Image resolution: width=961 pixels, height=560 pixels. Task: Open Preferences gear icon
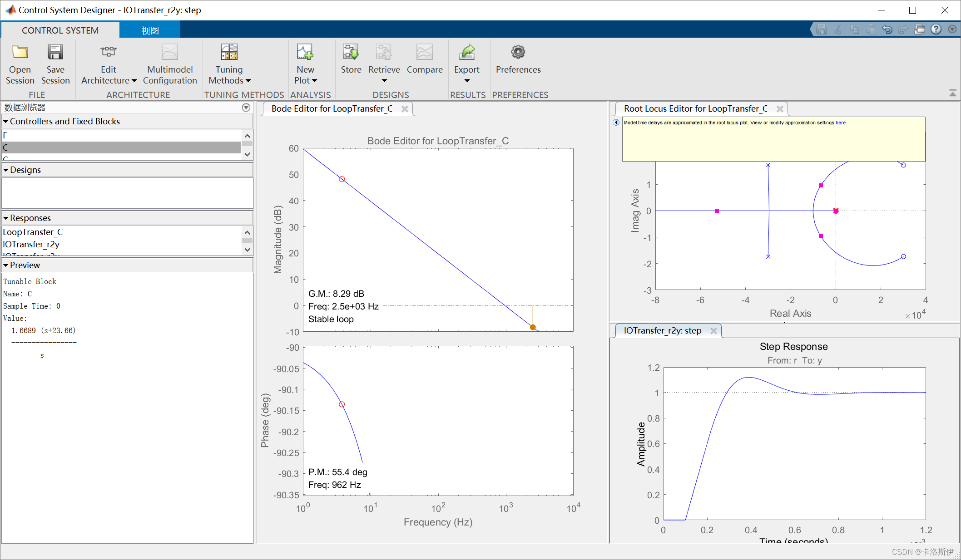518,53
